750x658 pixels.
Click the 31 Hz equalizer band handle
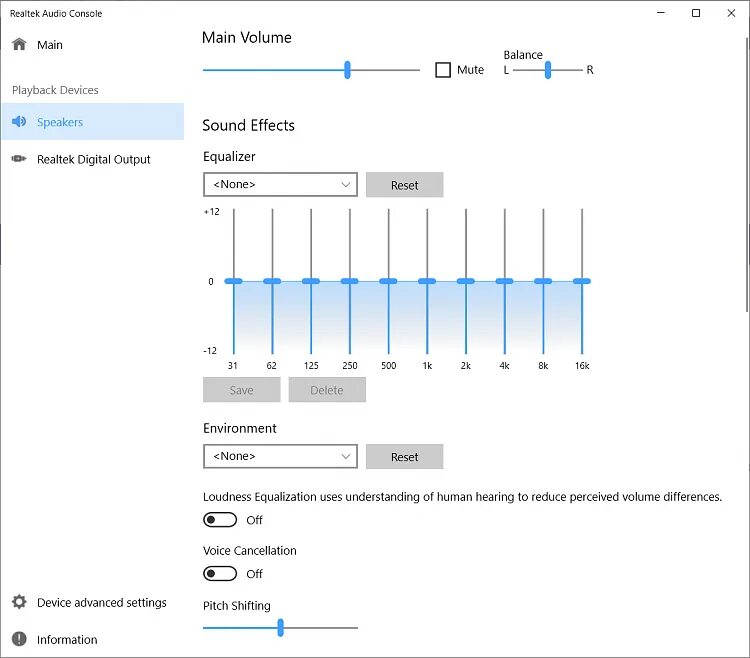coord(233,281)
